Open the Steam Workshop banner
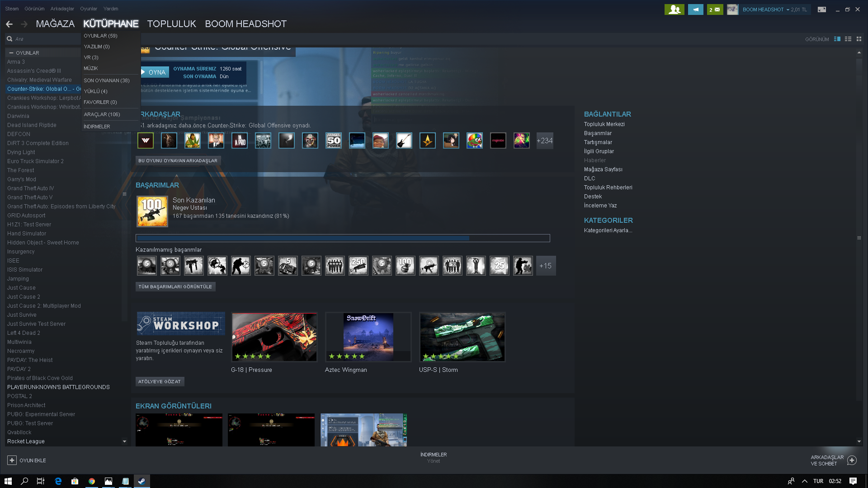 [x=181, y=324]
